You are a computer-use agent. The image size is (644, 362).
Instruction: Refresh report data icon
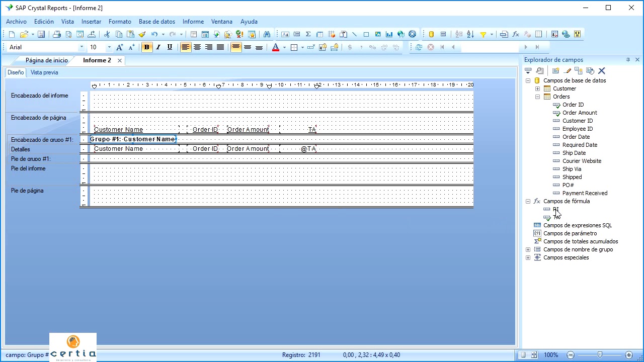click(419, 47)
